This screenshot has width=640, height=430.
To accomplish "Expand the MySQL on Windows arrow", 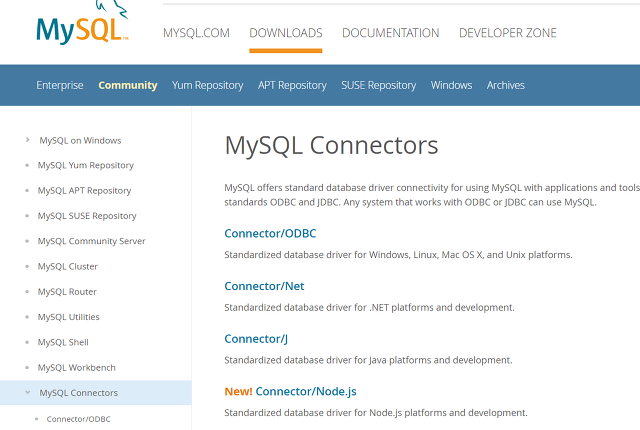I will pos(27,140).
